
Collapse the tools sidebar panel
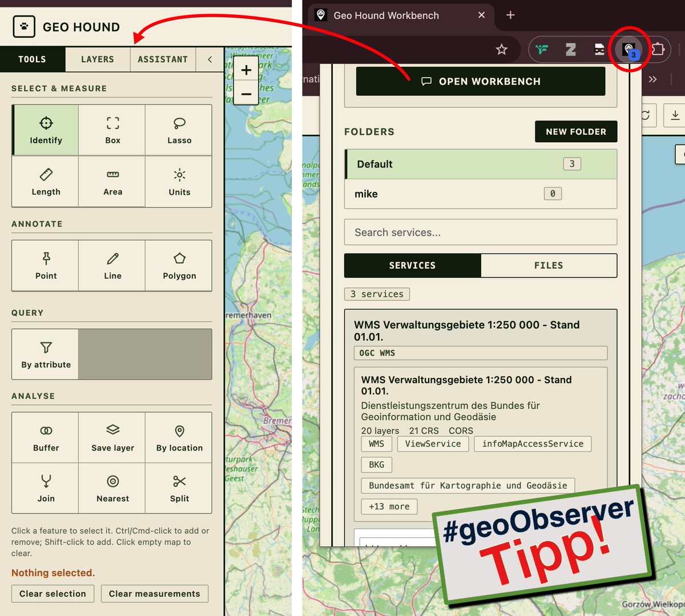(x=209, y=59)
